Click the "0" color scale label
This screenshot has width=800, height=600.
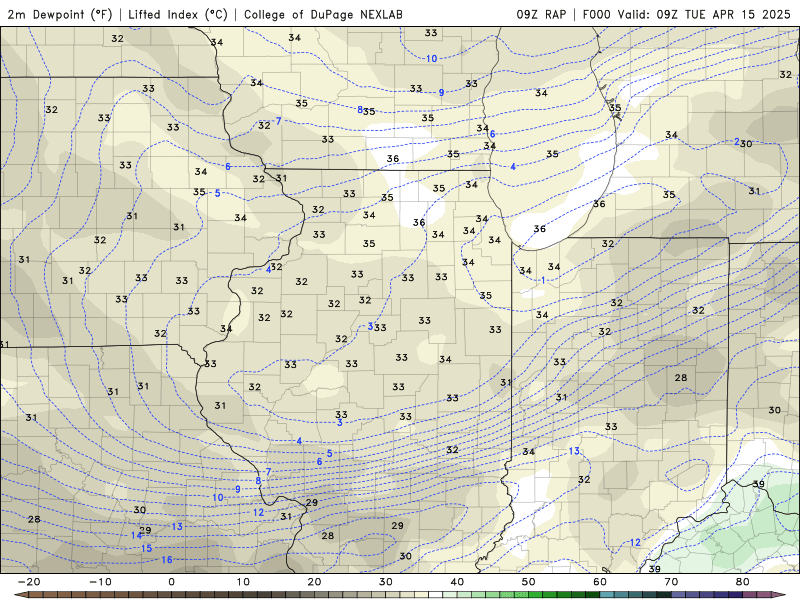click(171, 582)
